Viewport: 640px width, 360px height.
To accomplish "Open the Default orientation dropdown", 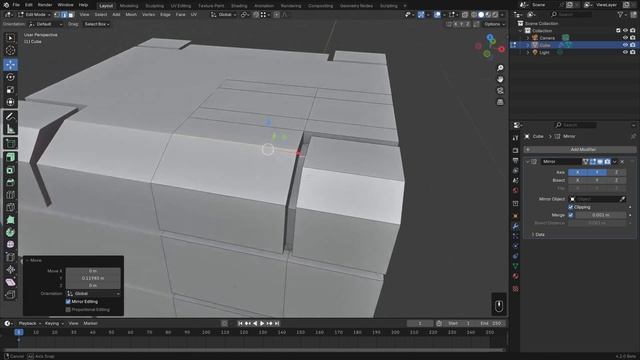I will [x=45, y=24].
